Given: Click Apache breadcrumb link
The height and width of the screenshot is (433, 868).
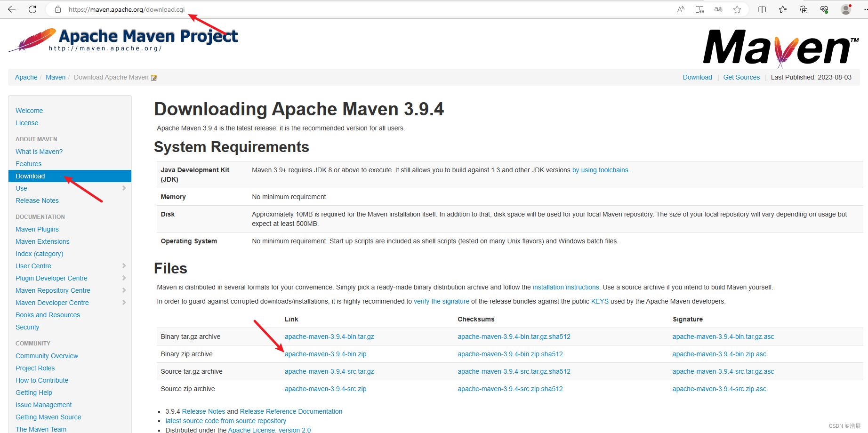Looking at the screenshot, I should 26,77.
